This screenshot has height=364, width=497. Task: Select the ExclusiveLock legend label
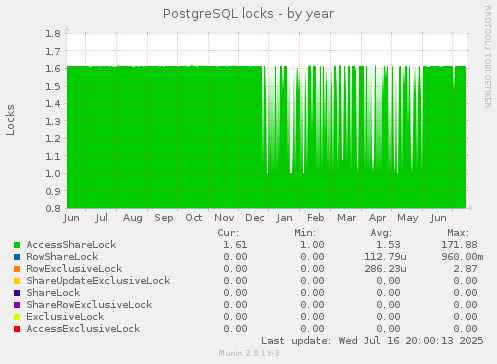point(65,317)
